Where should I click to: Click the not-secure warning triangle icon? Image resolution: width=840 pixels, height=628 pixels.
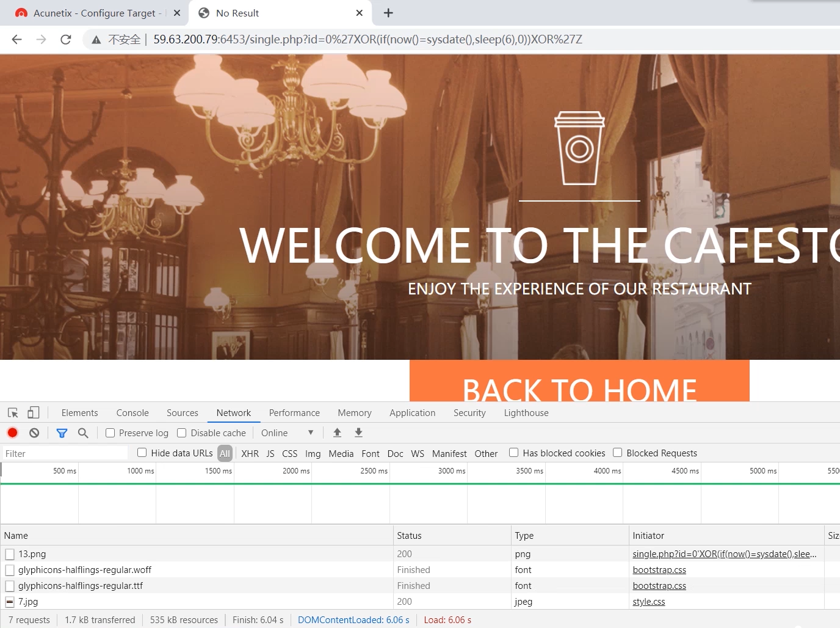pyautogui.click(x=96, y=40)
